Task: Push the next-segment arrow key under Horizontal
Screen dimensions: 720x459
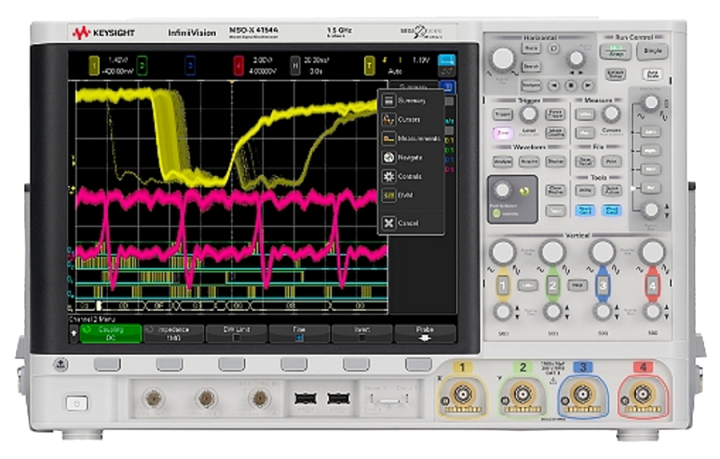Action: point(587,85)
